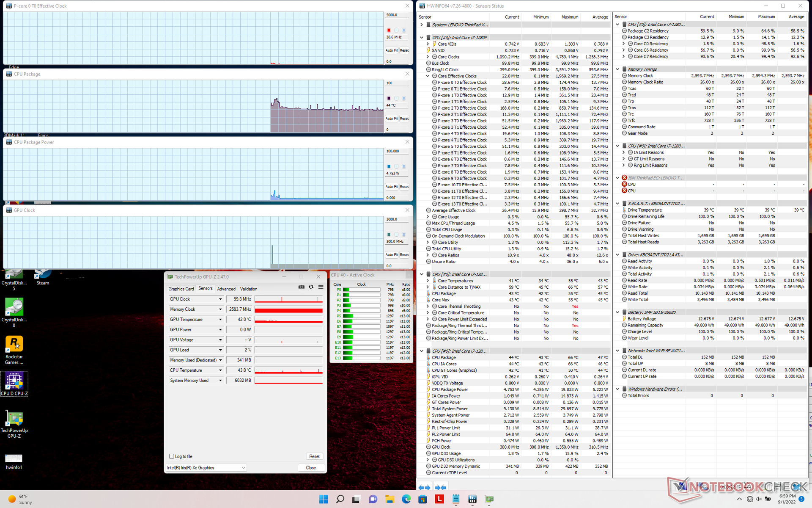Click Reset button in GPU-Z
The height and width of the screenshot is (508, 812).
pos(314,456)
